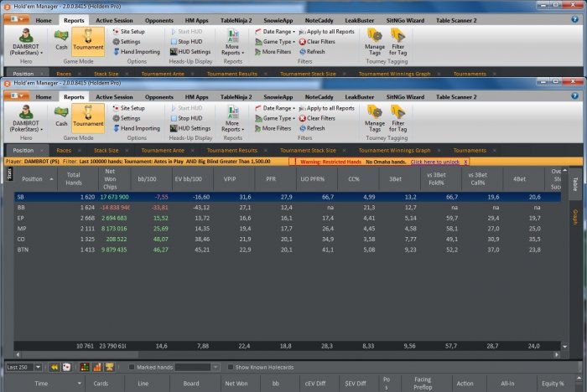Image resolution: width=587 pixels, height=392 pixels.
Task: Click down arrow of table vertical scrollbar
Action: 565,347
